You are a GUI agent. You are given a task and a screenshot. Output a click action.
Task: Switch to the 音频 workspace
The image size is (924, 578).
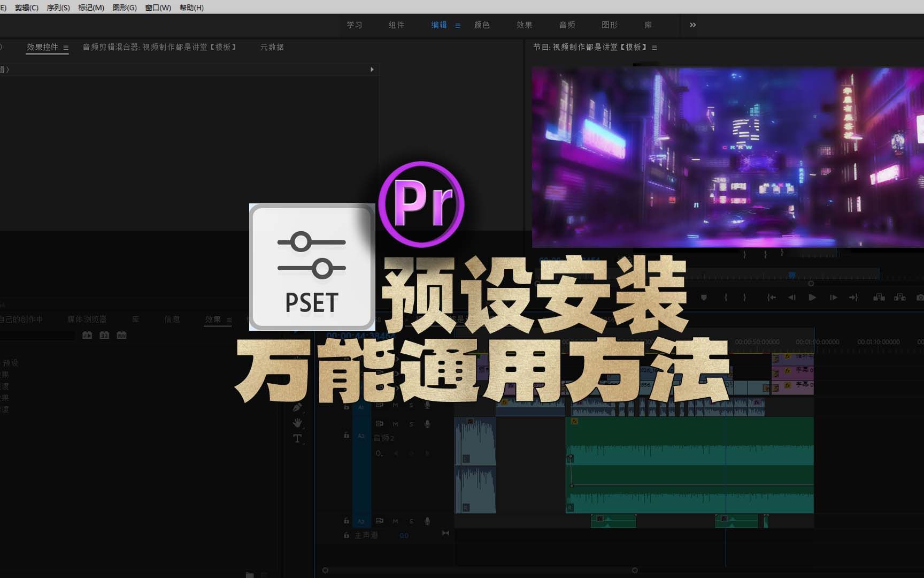[x=567, y=25]
